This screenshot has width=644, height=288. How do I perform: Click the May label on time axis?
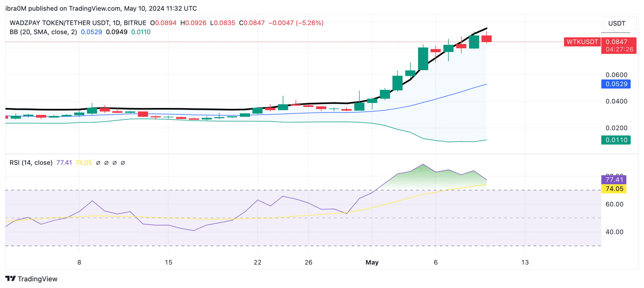372,262
